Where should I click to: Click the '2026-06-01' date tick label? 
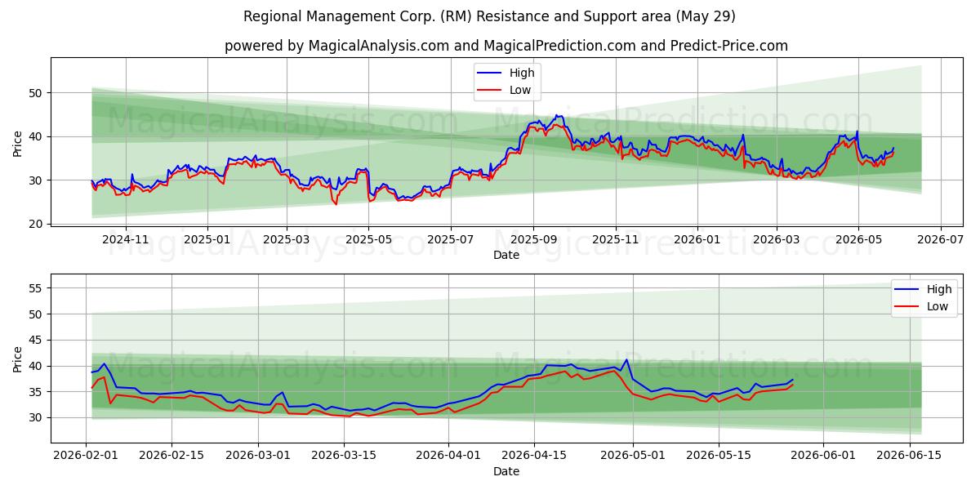tap(823, 457)
